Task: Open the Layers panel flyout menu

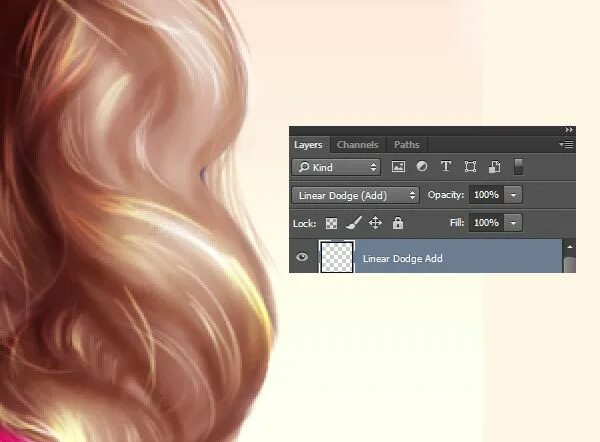Action: pyautogui.click(x=566, y=144)
